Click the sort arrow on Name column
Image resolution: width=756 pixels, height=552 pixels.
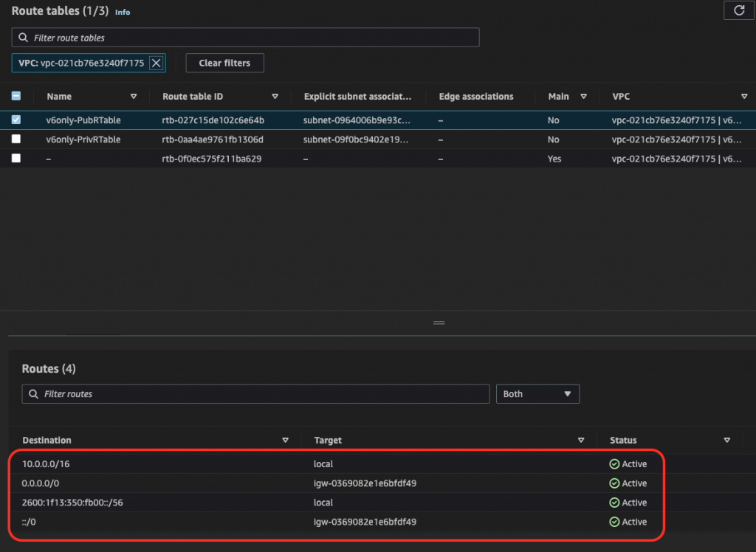[x=134, y=97]
